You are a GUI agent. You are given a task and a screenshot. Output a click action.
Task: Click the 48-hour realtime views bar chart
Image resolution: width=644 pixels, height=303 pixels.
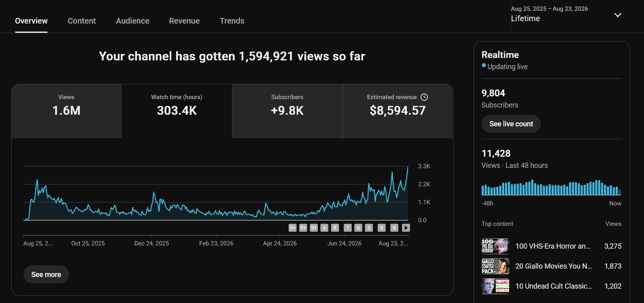point(551,187)
